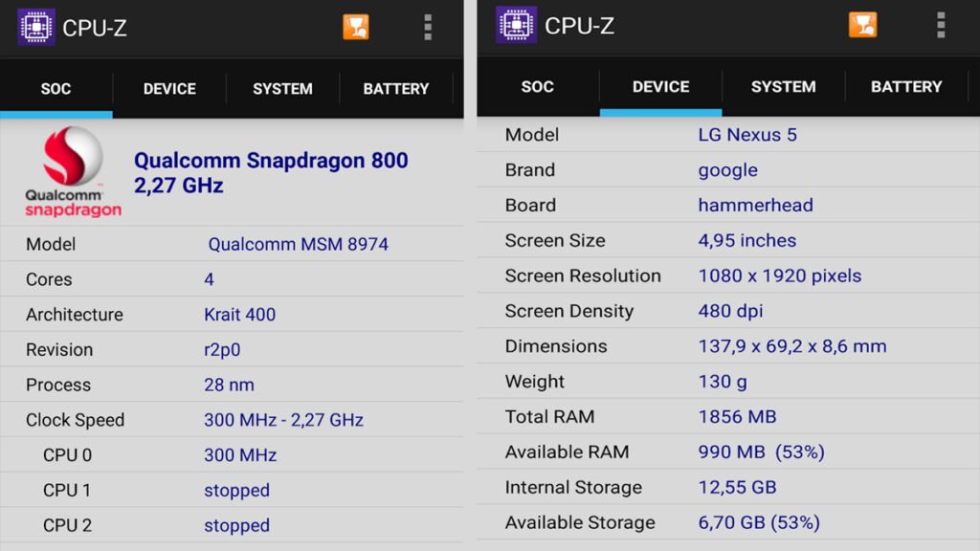Viewport: 980px width, 551px height.
Task: Open the orange validation icon in the toolbar
Action: pos(356,26)
